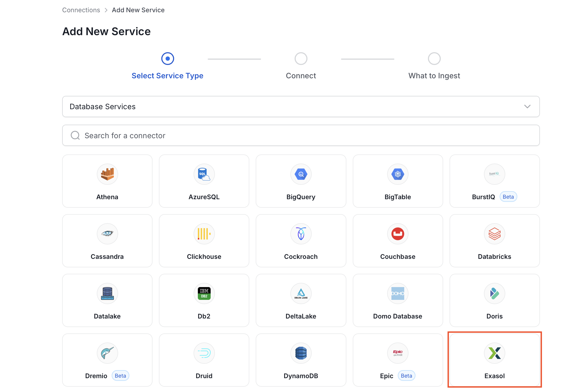577x392 pixels.
Task: Click the DeltaLake card label
Action: coord(301,316)
